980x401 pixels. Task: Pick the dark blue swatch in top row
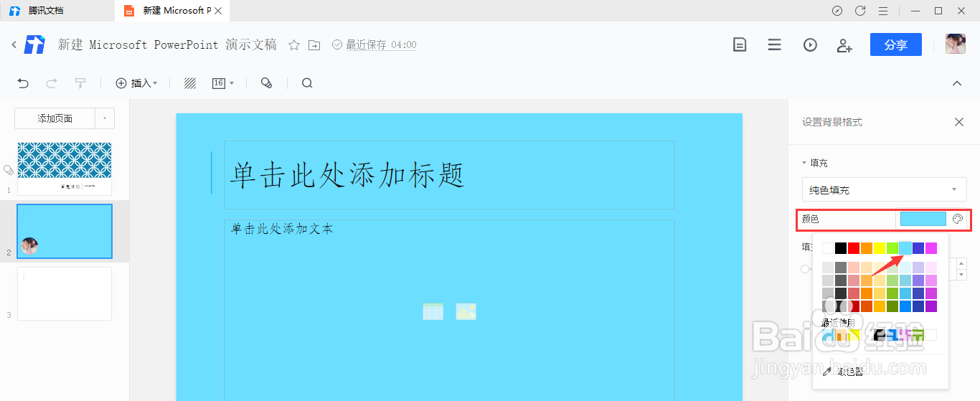pos(918,248)
